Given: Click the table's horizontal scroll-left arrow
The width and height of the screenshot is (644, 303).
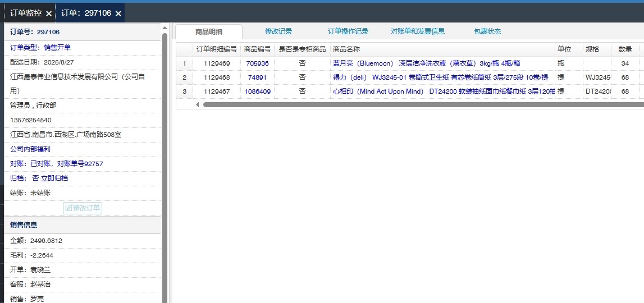Looking at the screenshot, I should point(197,104).
